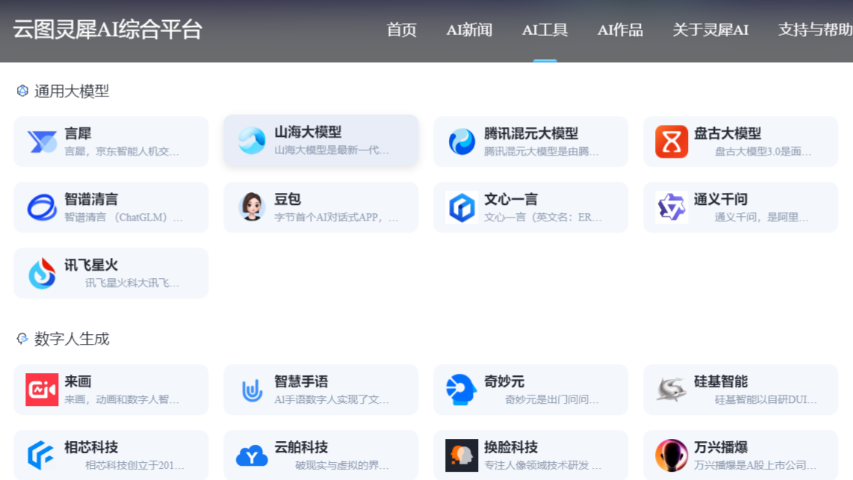Open the 言犀 card title
The width and height of the screenshot is (853, 480).
(78, 133)
